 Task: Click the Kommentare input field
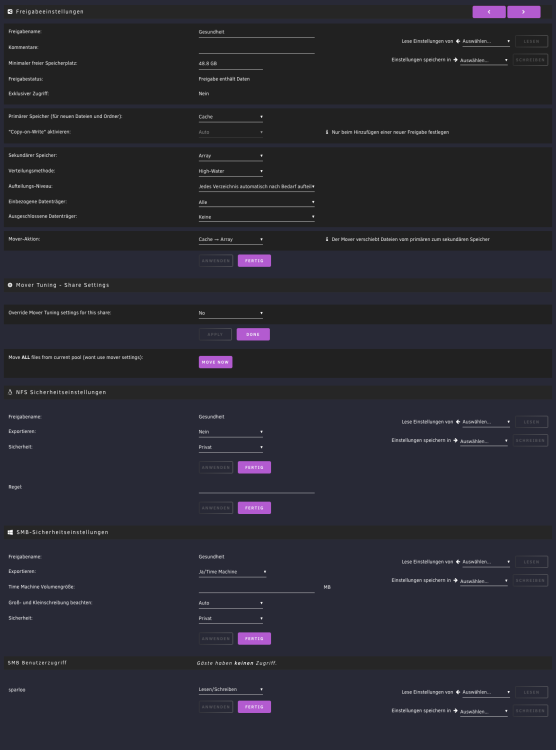pos(256,48)
